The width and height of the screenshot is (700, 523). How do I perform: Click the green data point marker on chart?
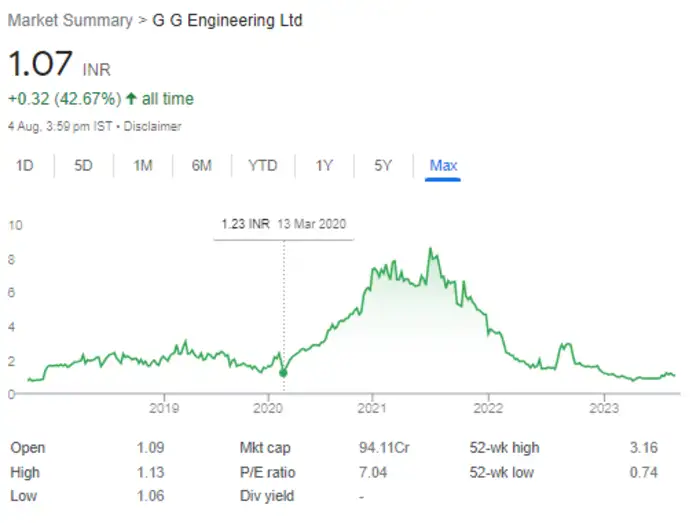[x=283, y=373]
